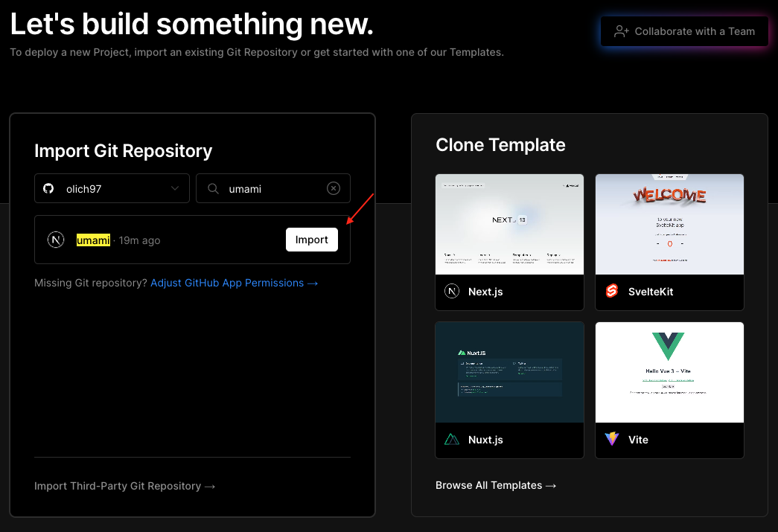This screenshot has width=778, height=532.
Task: Click the Next.js logo icon in template card
Action: pyautogui.click(x=451, y=292)
